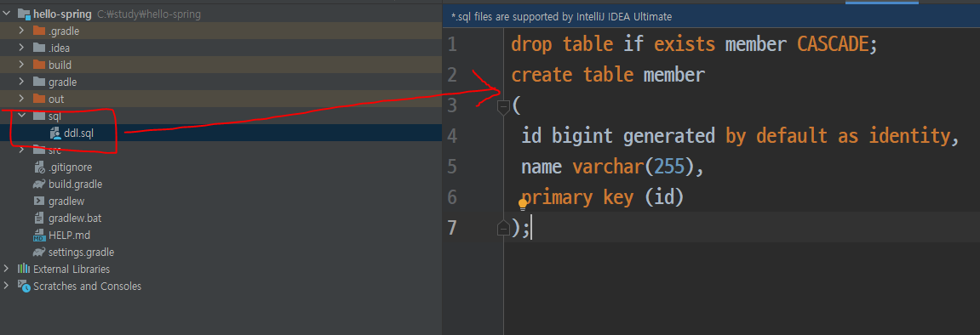The height and width of the screenshot is (335, 980).
Task: Click 'create table' keyword on line 2
Action: pyautogui.click(x=572, y=75)
